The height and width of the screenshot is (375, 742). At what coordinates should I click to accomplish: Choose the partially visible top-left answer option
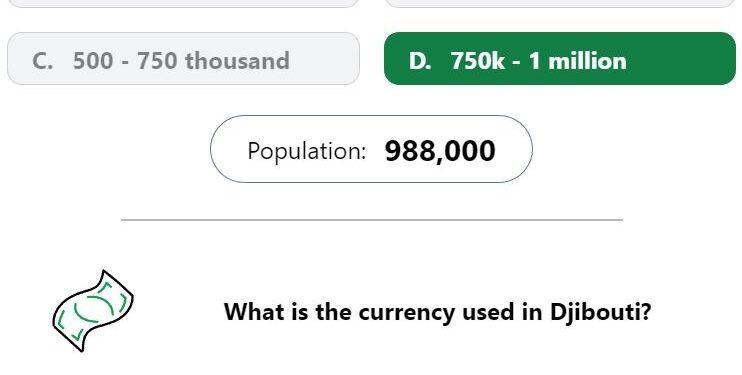[x=184, y=3]
